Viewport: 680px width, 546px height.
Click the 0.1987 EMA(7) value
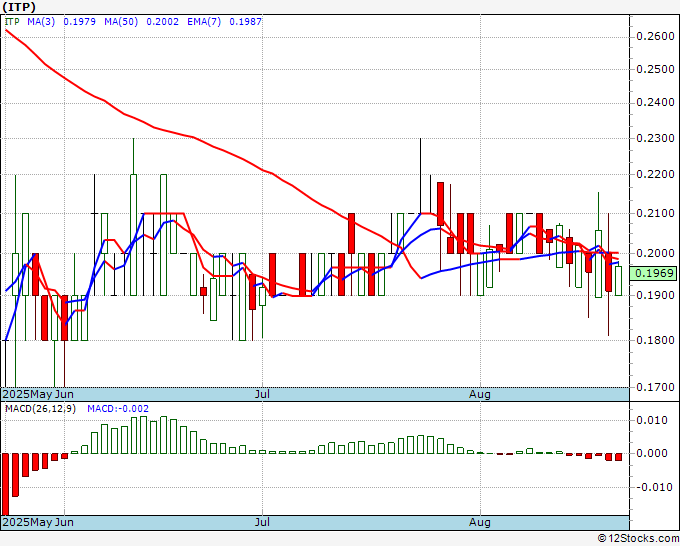245,22
